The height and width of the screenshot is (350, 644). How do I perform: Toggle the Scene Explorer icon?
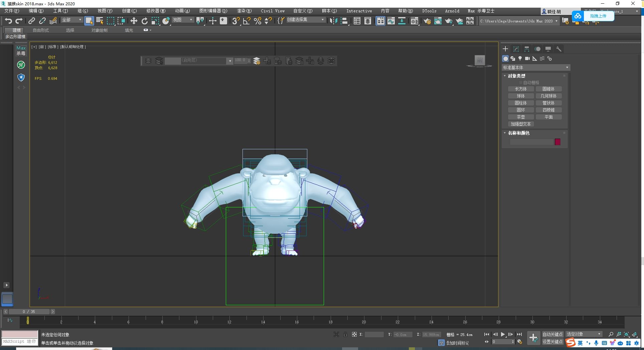(357, 21)
